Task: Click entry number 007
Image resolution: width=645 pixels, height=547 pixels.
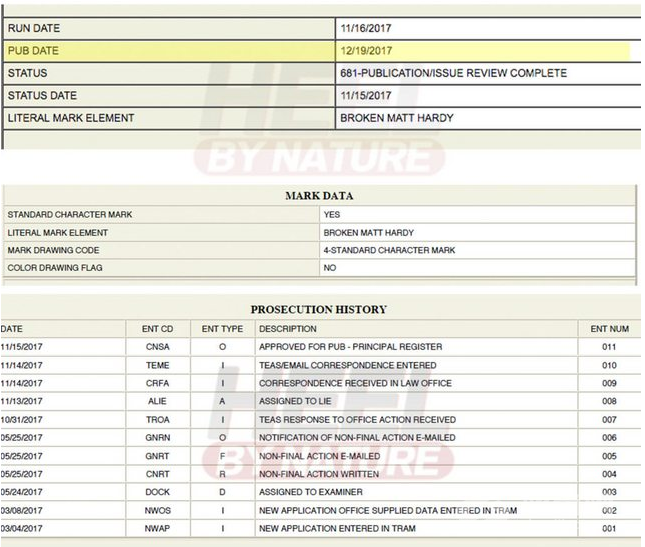Action: [x=609, y=420]
